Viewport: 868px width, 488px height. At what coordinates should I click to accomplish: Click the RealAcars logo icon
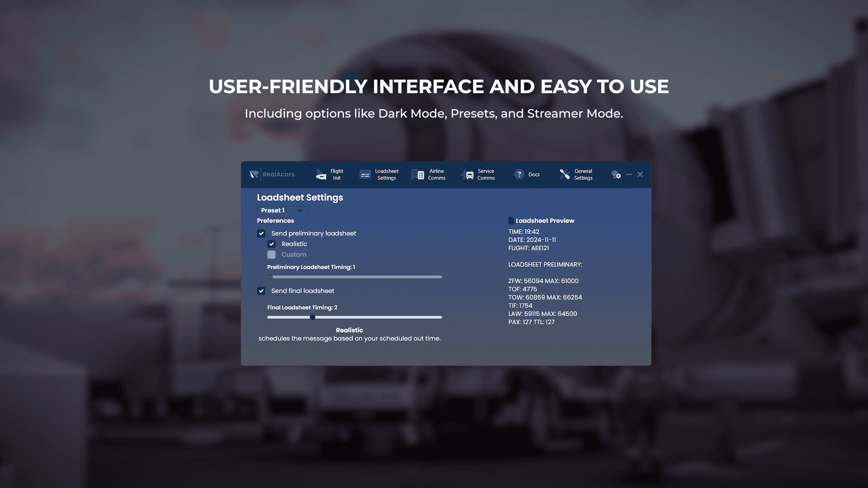254,174
